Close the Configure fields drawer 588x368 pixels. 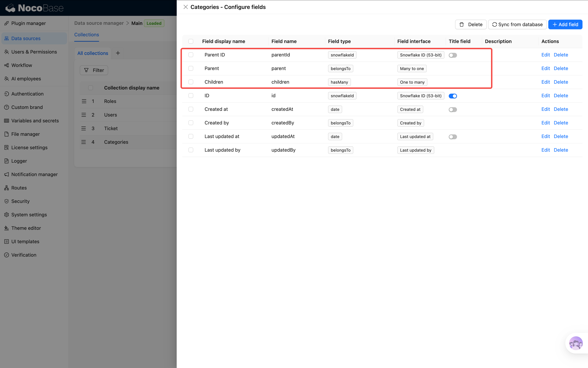tap(186, 7)
